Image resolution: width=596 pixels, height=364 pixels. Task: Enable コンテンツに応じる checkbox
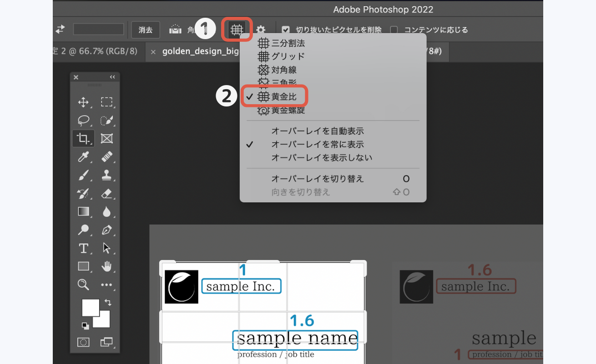[394, 30]
